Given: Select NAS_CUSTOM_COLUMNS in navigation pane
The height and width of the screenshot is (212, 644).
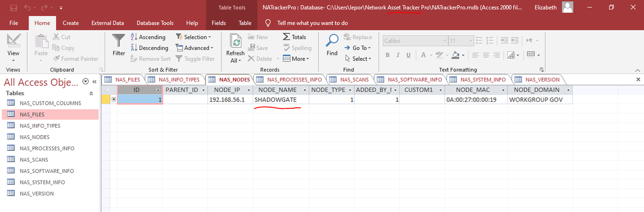Looking at the screenshot, I should pos(50,103).
